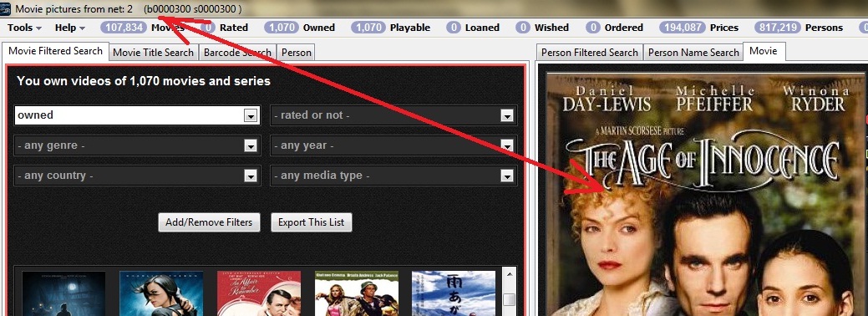Click the movie list scrollbar up arrow

[x=510, y=274]
